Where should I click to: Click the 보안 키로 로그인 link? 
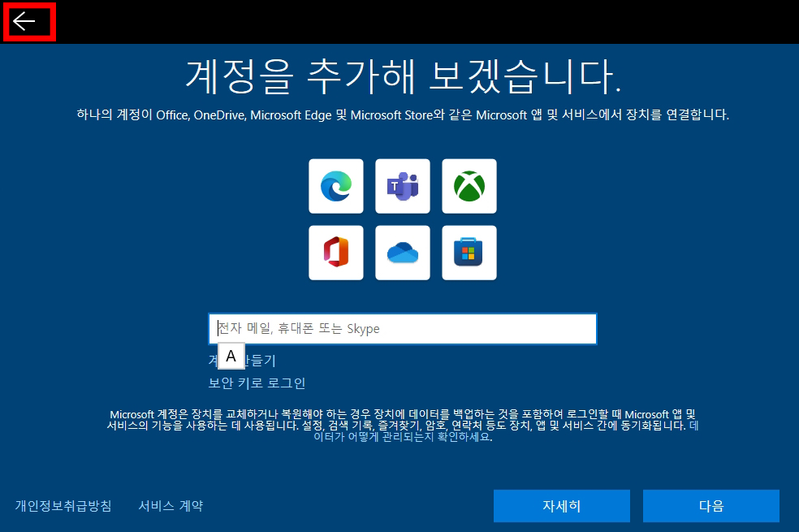coord(257,383)
